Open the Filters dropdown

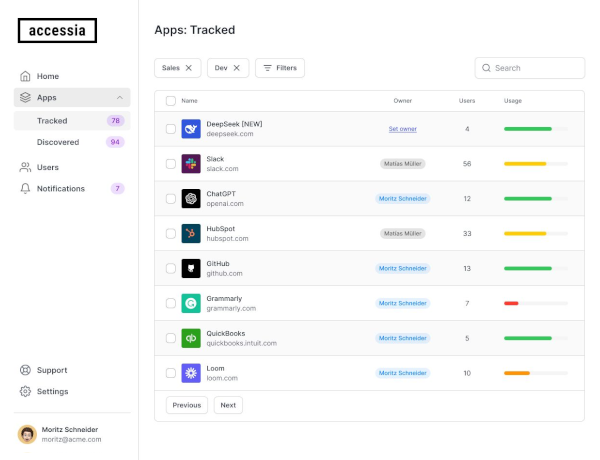[280, 68]
